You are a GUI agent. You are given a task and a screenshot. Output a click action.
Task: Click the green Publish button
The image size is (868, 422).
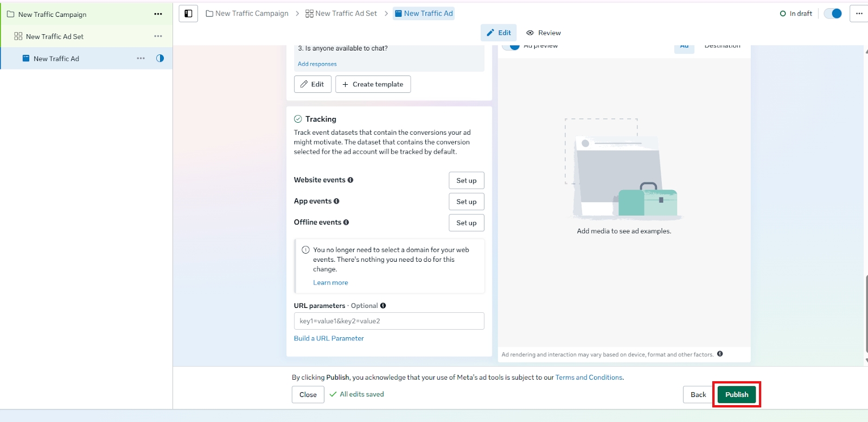736,395
